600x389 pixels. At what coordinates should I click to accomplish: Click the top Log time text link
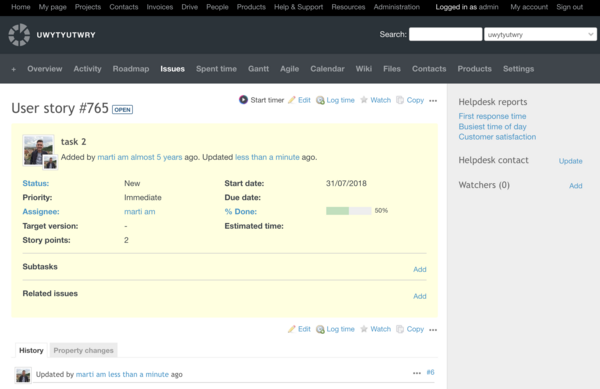tap(341, 100)
